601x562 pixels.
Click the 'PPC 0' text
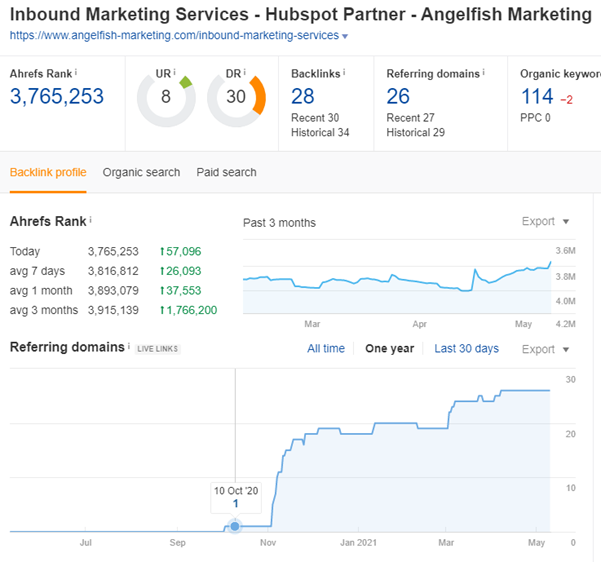tap(535, 118)
